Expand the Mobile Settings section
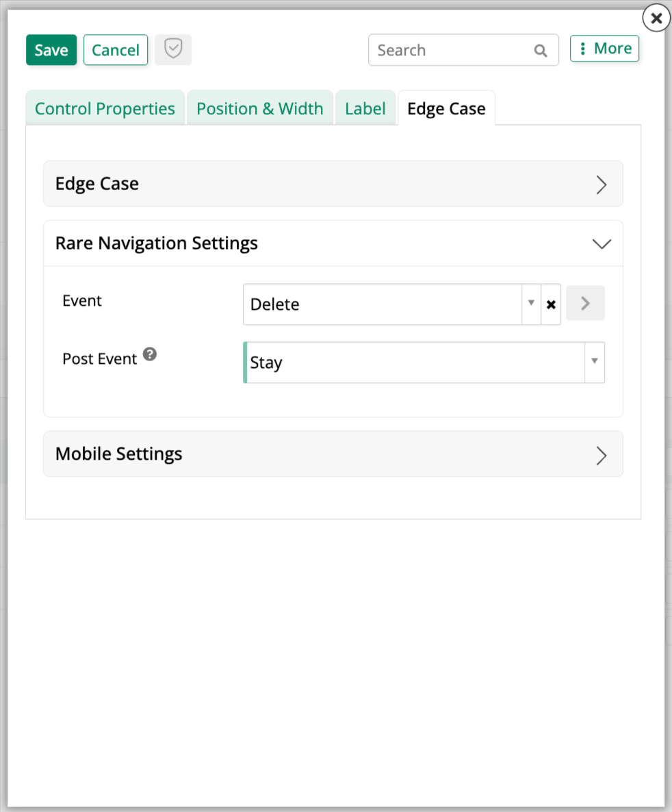Image resolution: width=672 pixels, height=812 pixels. coord(333,454)
